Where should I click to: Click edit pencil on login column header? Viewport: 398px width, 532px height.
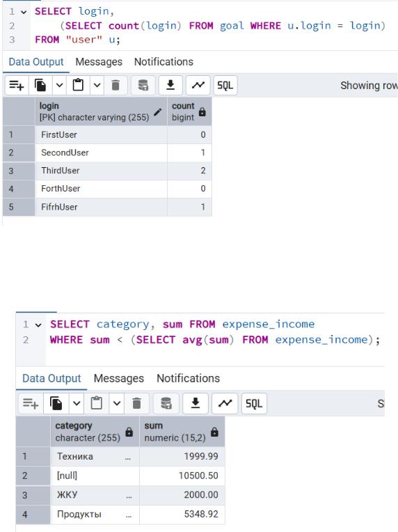tap(158, 112)
